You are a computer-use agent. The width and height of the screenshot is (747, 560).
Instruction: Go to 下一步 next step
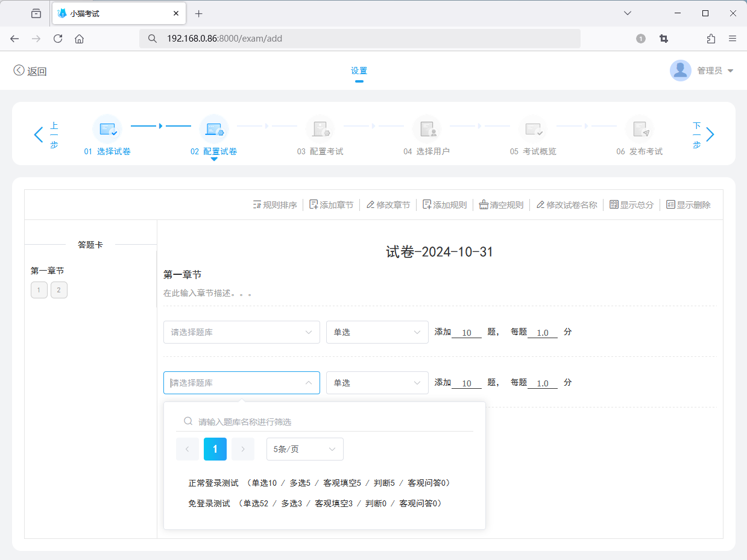coord(704,134)
